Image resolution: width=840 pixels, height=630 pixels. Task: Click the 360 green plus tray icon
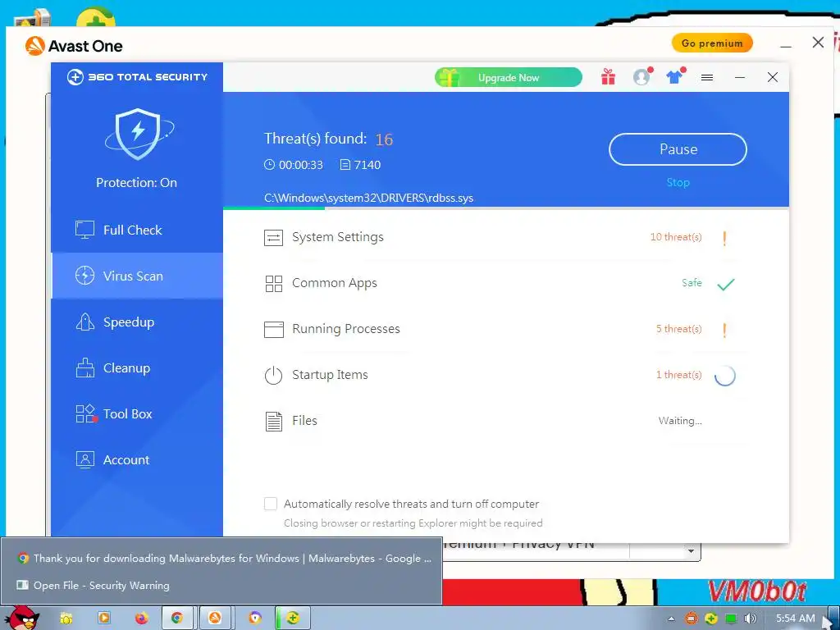[x=711, y=619]
